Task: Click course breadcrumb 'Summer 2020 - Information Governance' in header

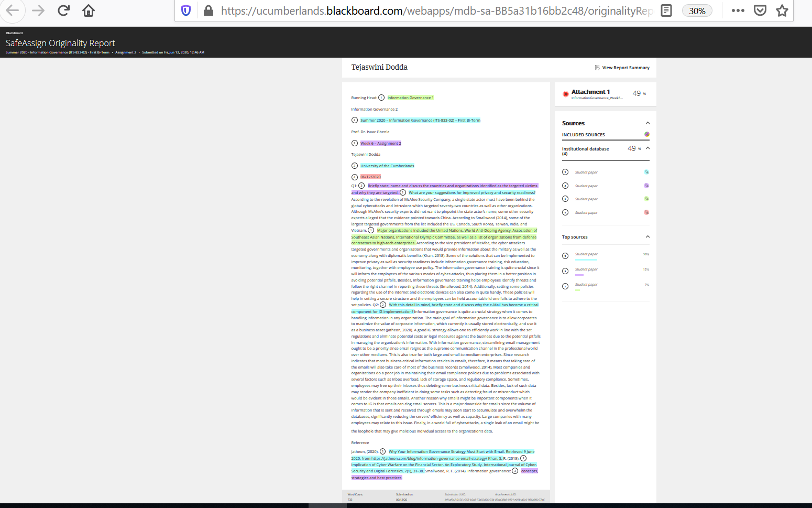Action: click(x=58, y=52)
